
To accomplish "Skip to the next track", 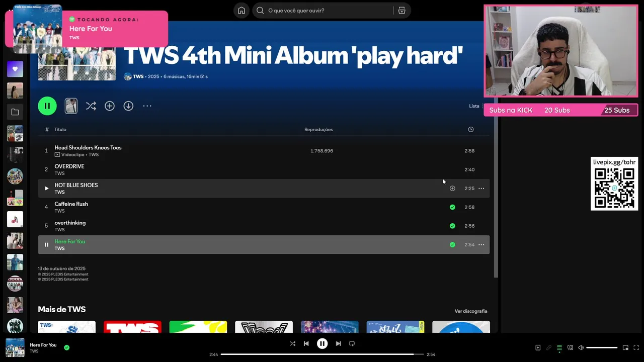I will pyautogui.click(x=338, y=343).
